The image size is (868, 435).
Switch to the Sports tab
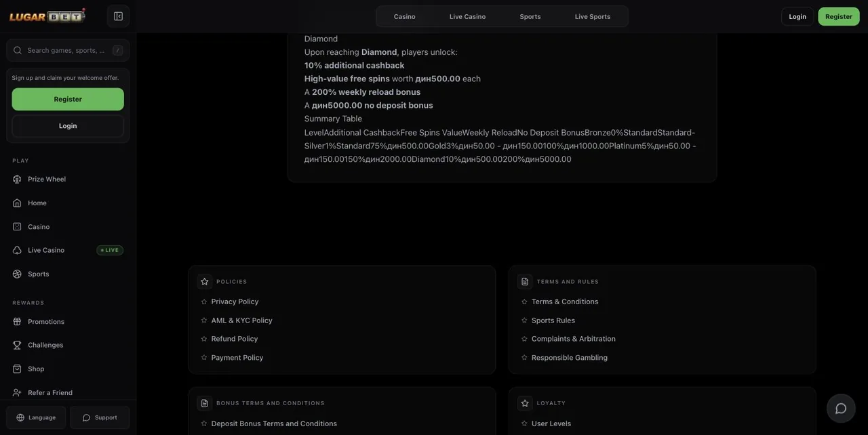coord(530,16)
